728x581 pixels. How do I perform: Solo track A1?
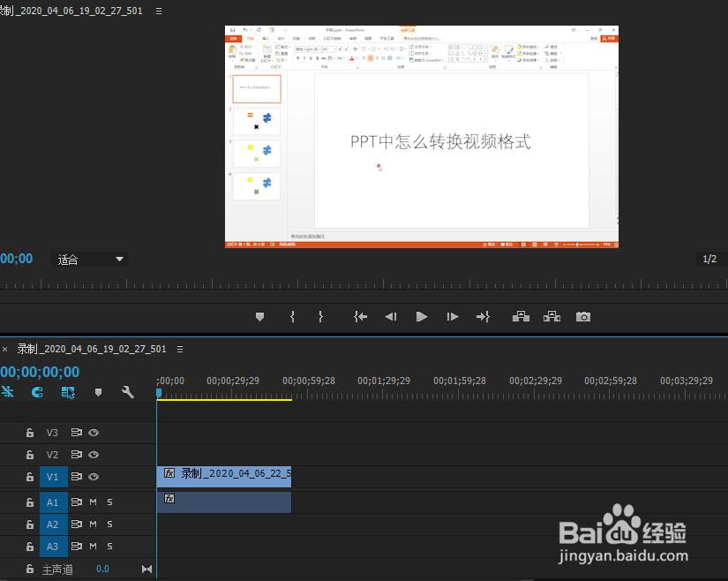pos(109,502)
